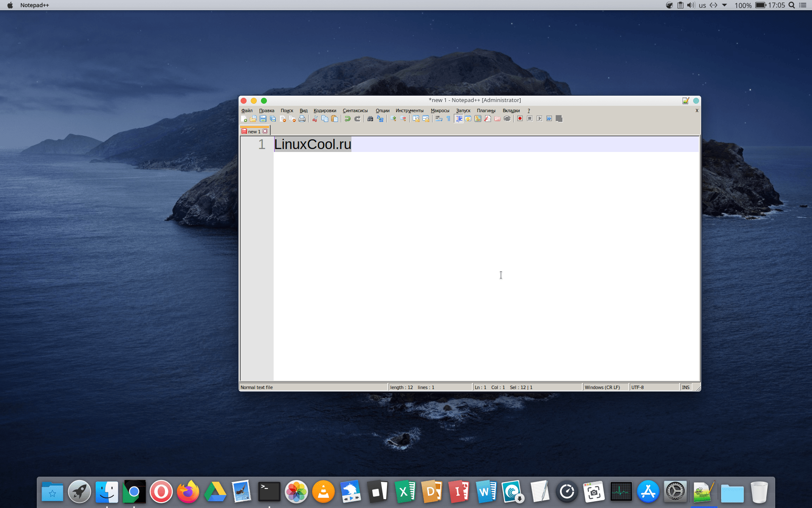
Task: Print the document using the printer icon
Action: (302, 119)
